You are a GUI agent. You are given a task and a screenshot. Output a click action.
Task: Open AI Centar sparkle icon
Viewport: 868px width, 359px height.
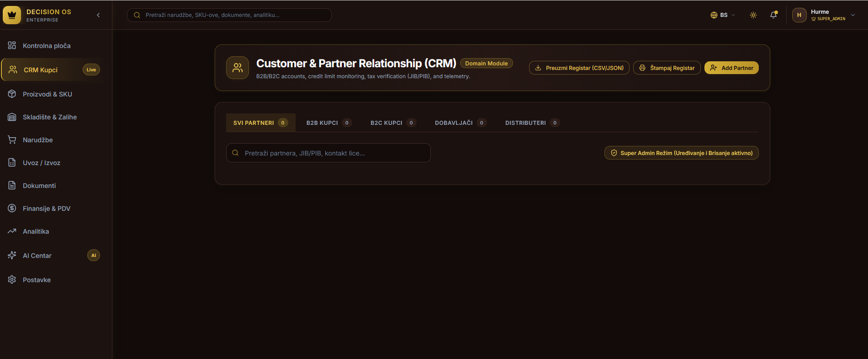(x=12, y=256)
